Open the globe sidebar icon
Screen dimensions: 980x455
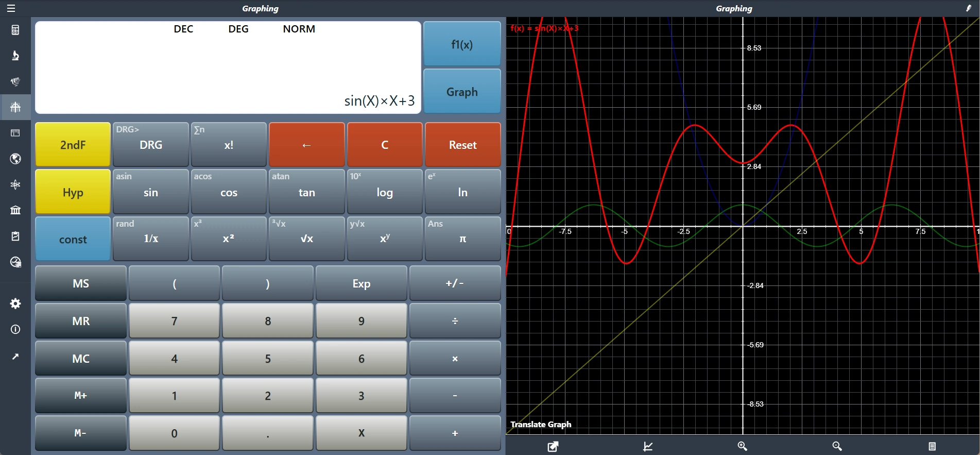[15, 159]
